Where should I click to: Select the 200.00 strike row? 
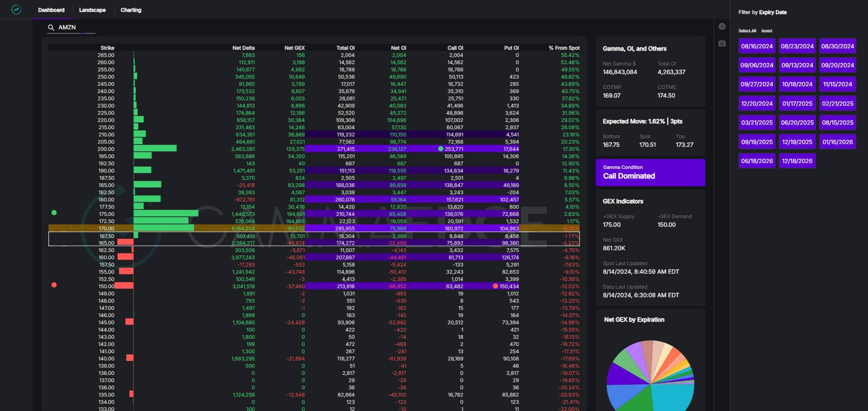click(107, 149)
